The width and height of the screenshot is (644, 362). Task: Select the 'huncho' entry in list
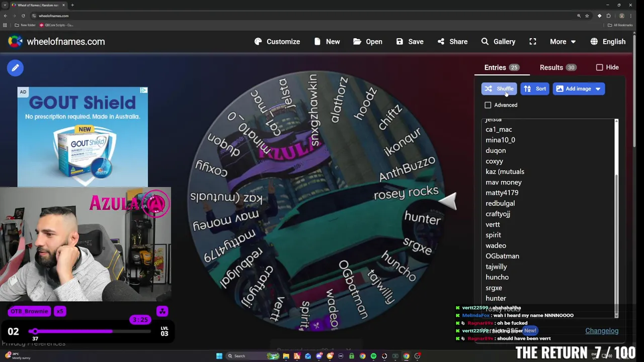pyautogui.click(x=497, y=277)
